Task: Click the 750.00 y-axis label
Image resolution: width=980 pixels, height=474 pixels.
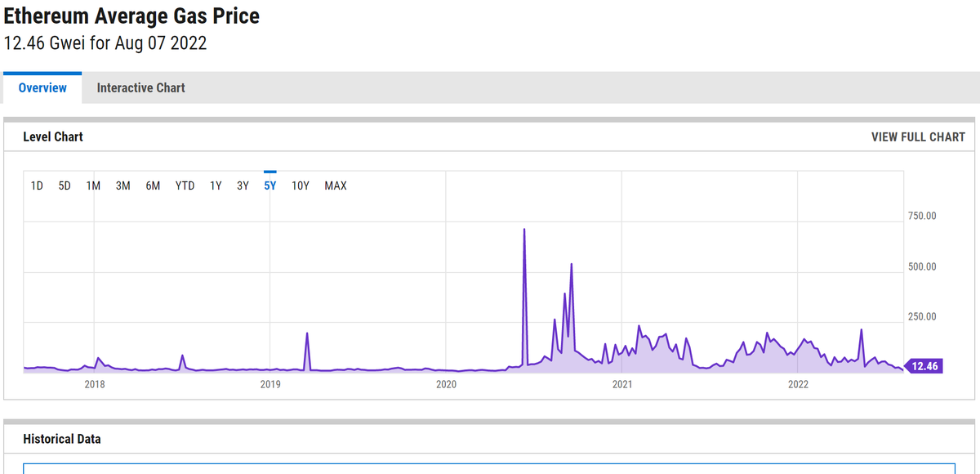Action: [922, 216]
